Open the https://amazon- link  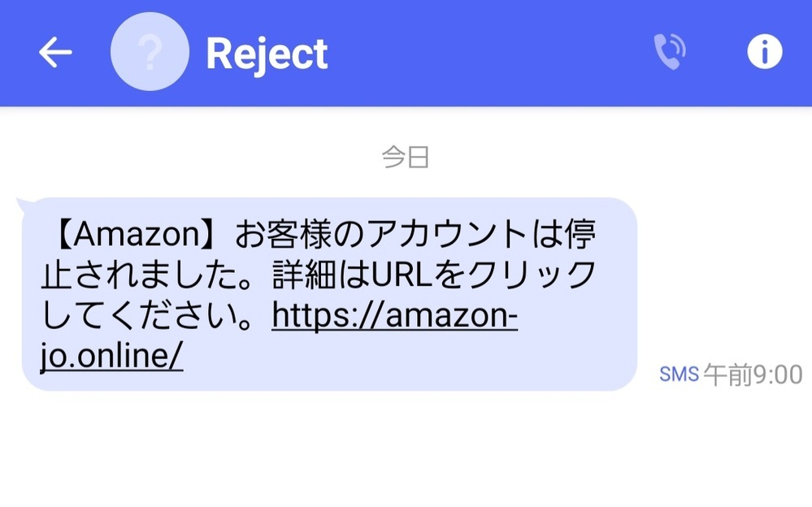(x=394, y=315)
